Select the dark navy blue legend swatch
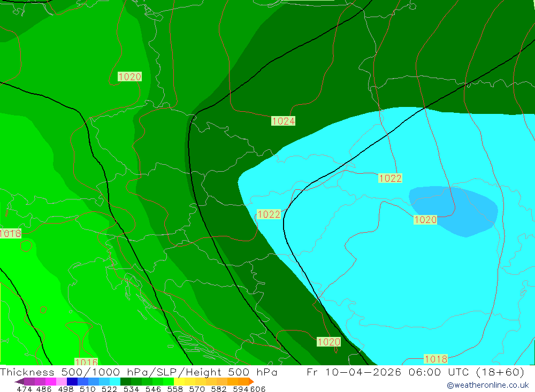The image size is (535, 392). (x=71, y=381)
